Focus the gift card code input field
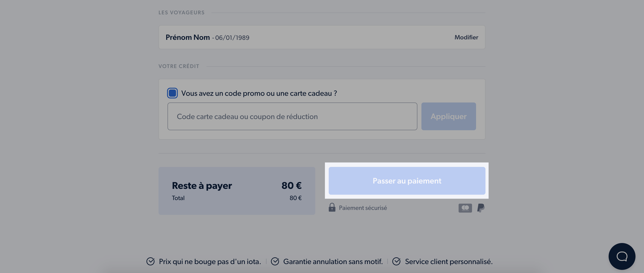Viewport: 644px width, 273px height. pyautogui.click(x=292, y=116)
